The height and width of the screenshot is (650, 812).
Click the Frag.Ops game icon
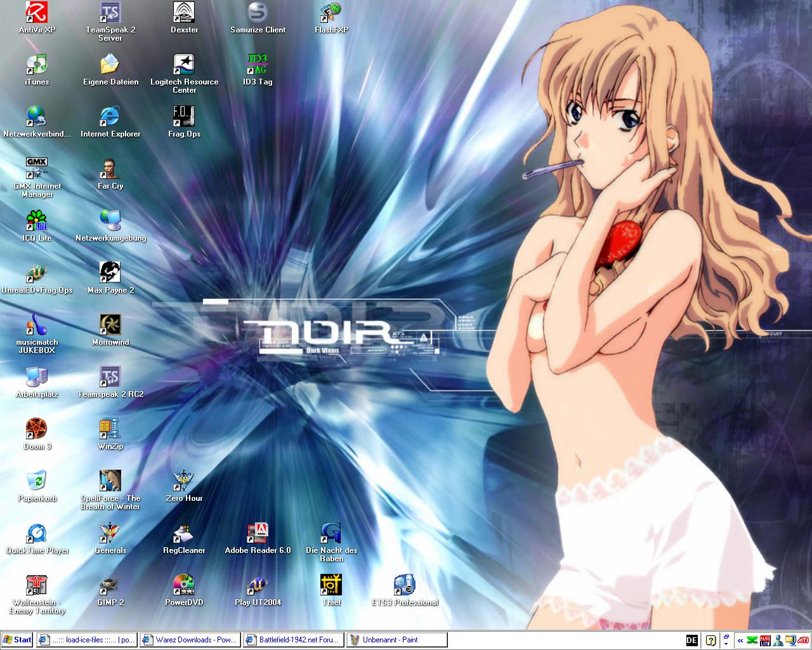[184, 122]
